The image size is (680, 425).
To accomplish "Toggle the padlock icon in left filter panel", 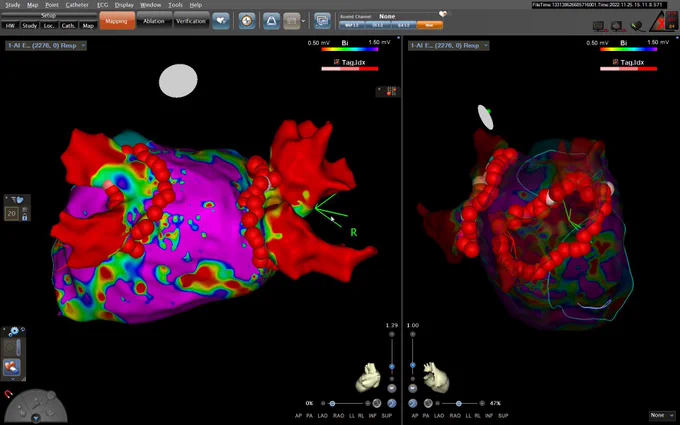I will pyautogui.click(x=24, y=216).
